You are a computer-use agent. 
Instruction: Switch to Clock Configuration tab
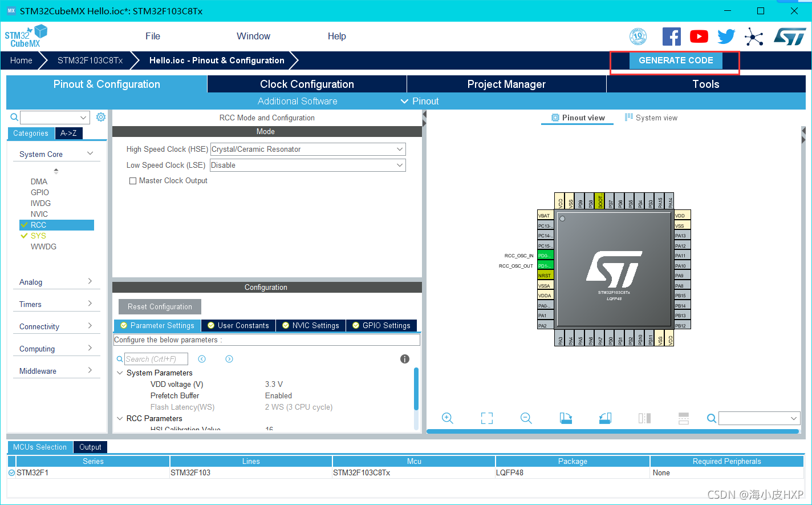(307, 84)
